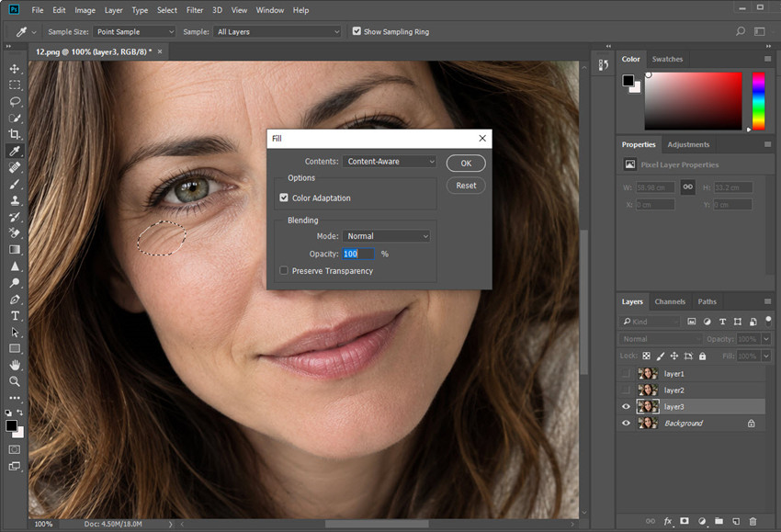Close the Fill dialog
Viewport: 781px width, 532px height.
482,138
